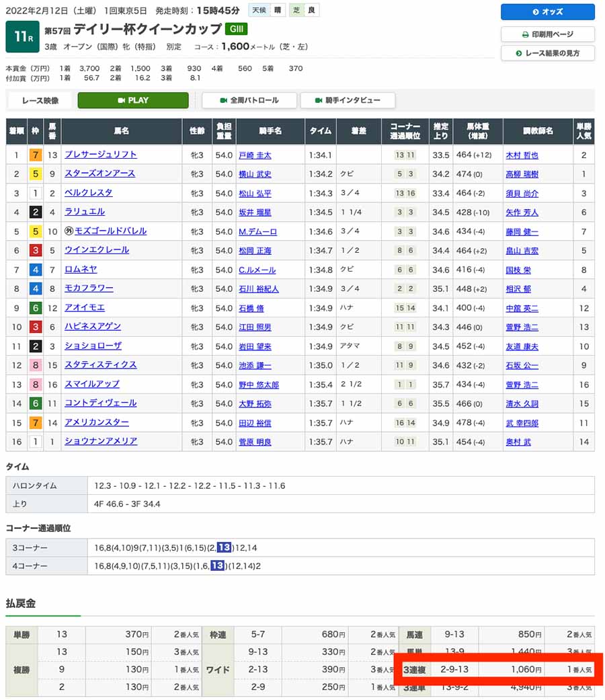Open trainer 矢作 芳人 link
This screenshot has height=700, width=605.
522,212
